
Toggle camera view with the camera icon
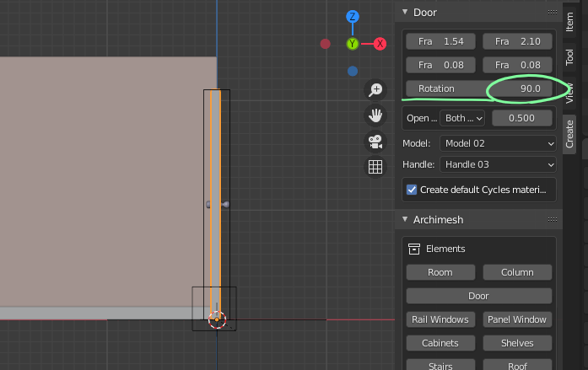375,142
